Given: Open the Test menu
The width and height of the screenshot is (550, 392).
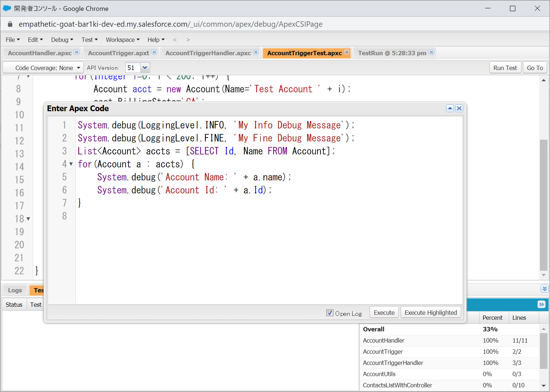Looking at the screenshot, I should (x=90, y=40).
